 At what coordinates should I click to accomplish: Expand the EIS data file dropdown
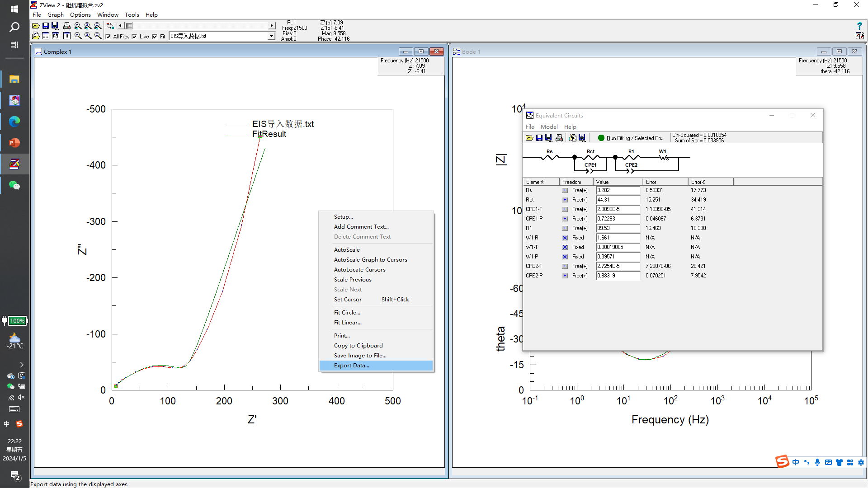click(271, 36)
